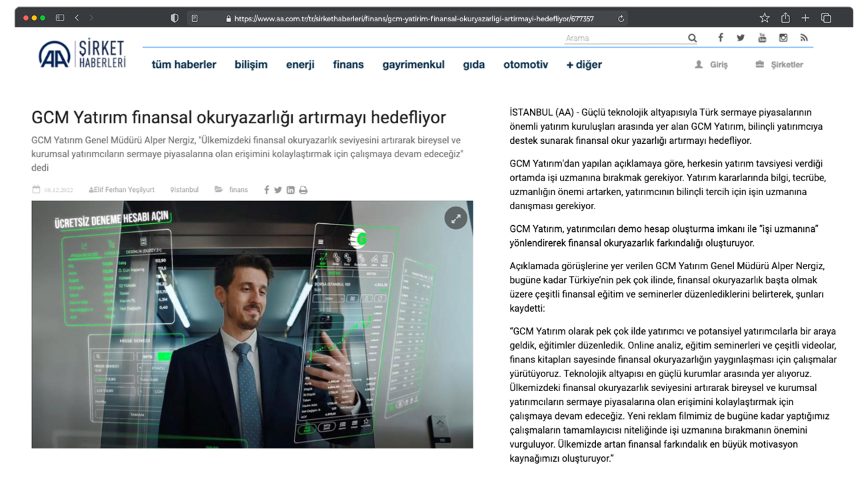
Task: Toggle Safari Reader view in address bar
Action: tap(195, 19)
